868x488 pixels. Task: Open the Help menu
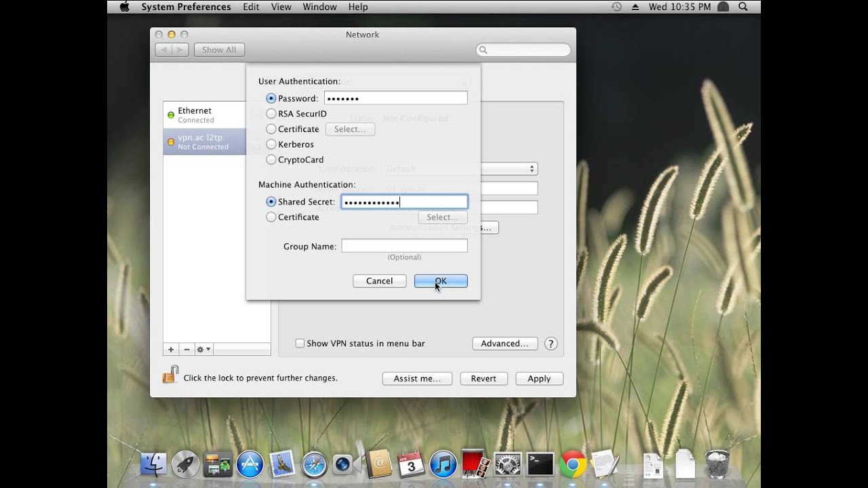[358, 7]
